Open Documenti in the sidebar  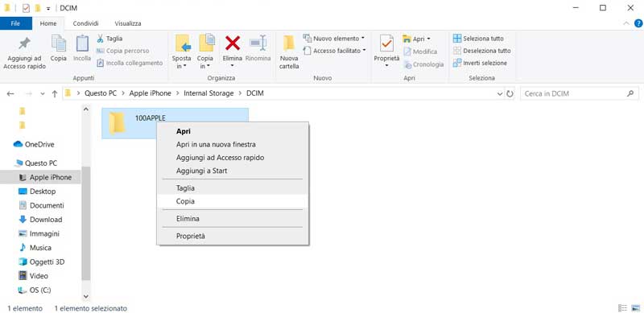pos(41,205)
